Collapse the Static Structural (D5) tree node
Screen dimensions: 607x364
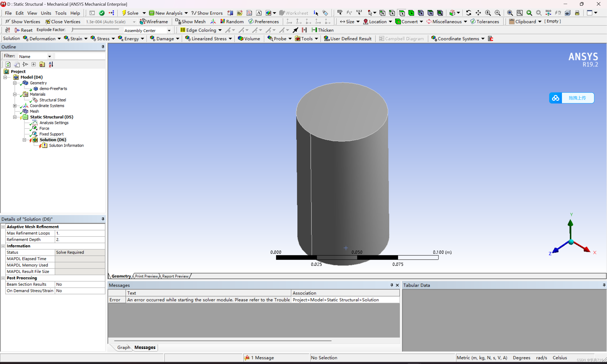15,117
